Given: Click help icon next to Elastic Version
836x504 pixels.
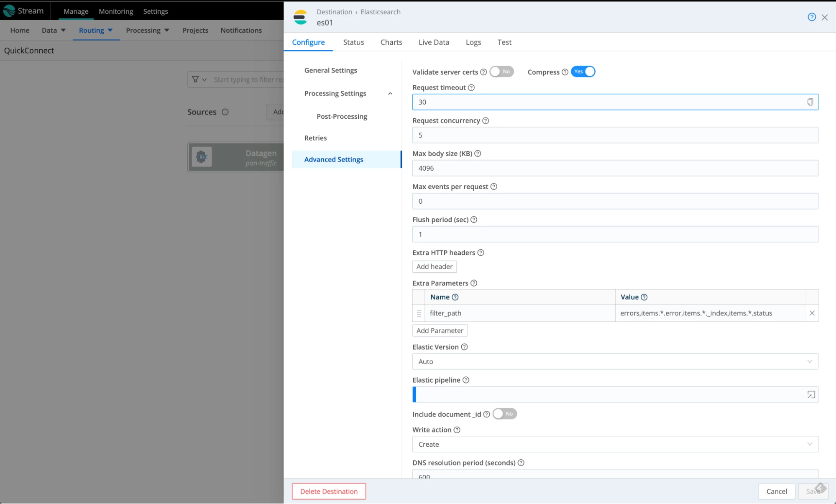Looking at the screenshot, I should pos(464,347).
